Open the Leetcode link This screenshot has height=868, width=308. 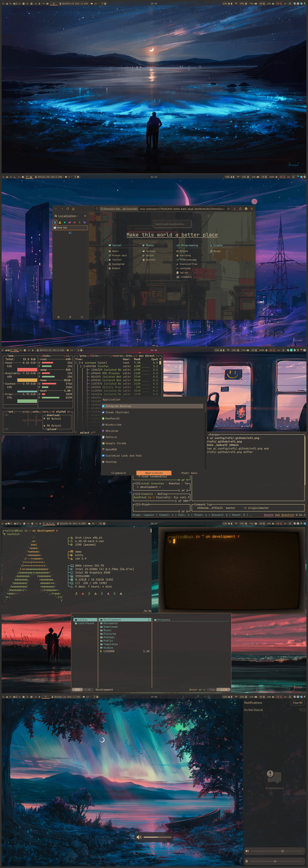183,269
